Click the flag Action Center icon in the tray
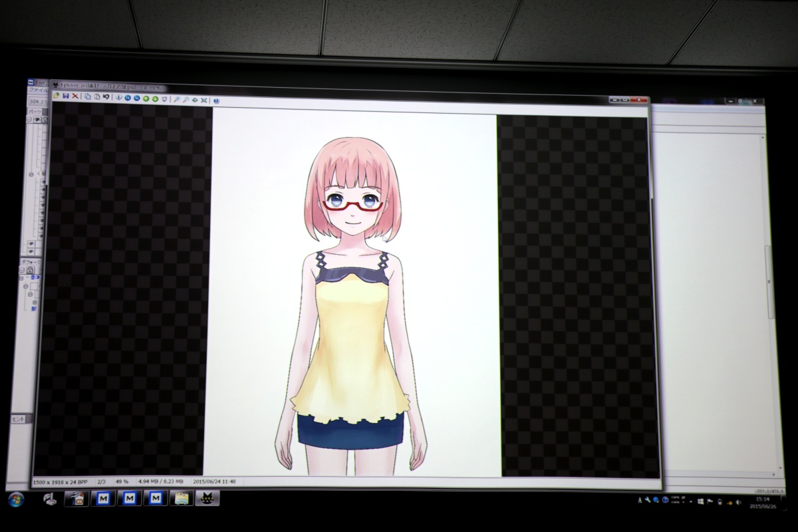Image resolution: width=798 pixels, height=532 pixels. tap(710, 501)
